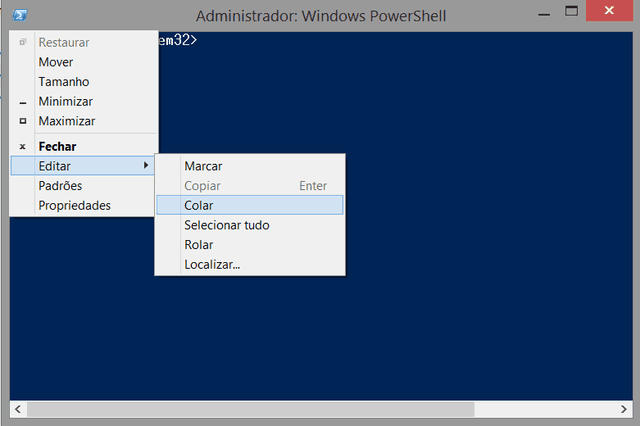Click the Fechar x icon in menu

(23, 146)
